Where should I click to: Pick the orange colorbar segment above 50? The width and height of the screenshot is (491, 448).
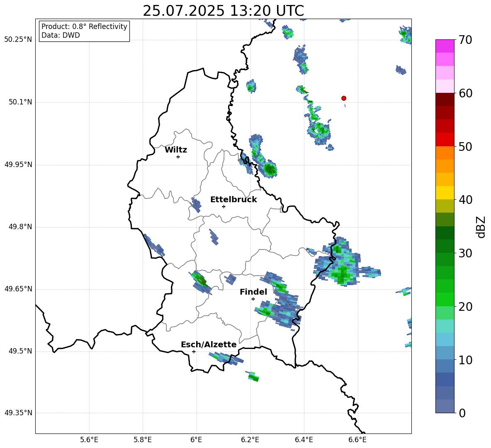(445, 153)
